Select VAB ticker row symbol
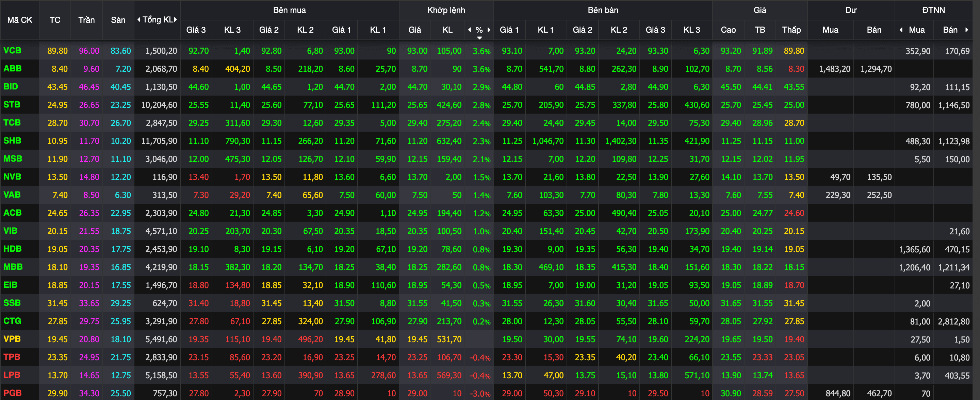 (x=12, y=195)
